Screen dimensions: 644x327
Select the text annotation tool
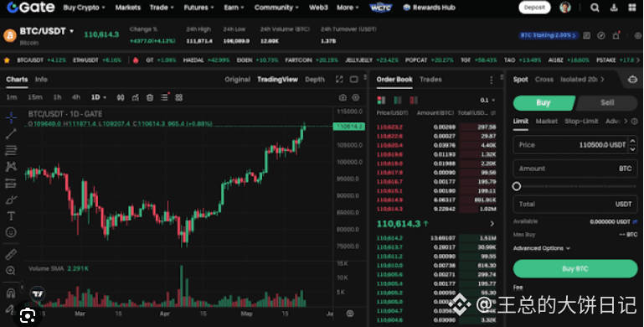[11, 216]
